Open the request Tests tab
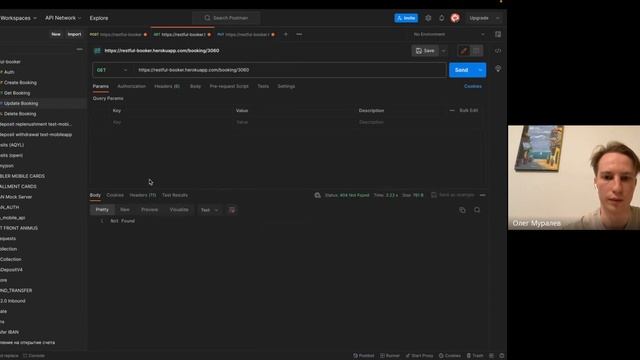This screenshot has height=360, width=640. 263,86
